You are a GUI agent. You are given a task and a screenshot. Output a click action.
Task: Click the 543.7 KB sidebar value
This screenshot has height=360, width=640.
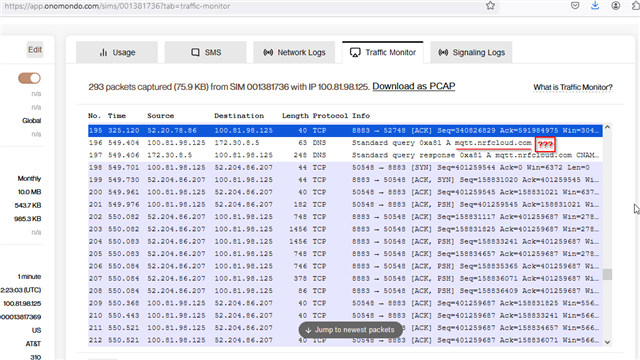[x=28, y=205]
